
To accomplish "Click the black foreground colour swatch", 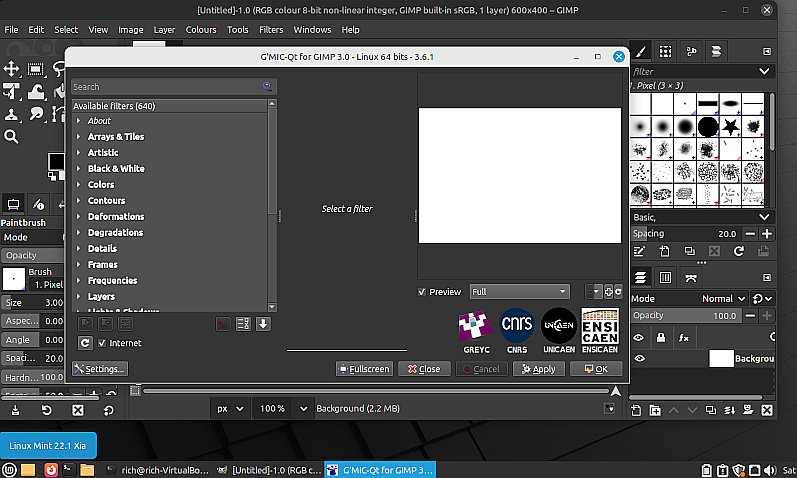I will (56, 161).
